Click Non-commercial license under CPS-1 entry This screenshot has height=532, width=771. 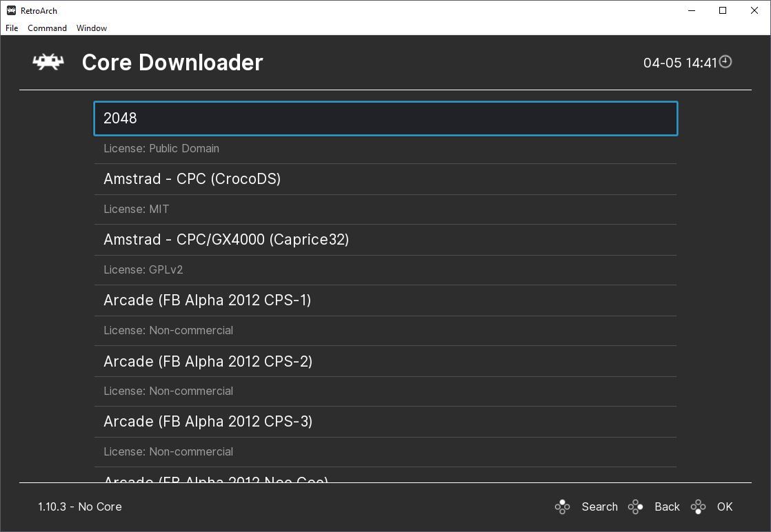pos(168,330)
